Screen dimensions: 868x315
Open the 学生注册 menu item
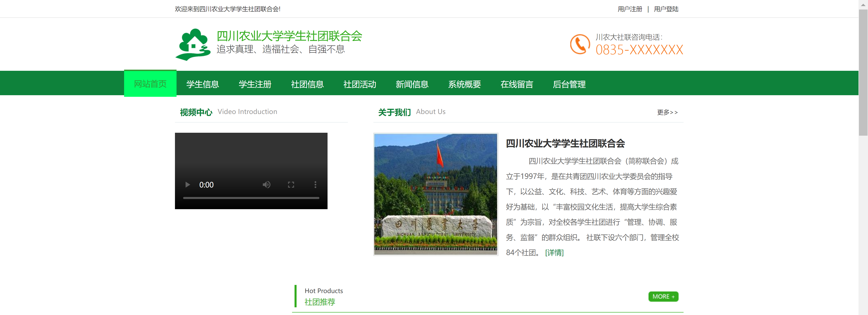[255, 84]
